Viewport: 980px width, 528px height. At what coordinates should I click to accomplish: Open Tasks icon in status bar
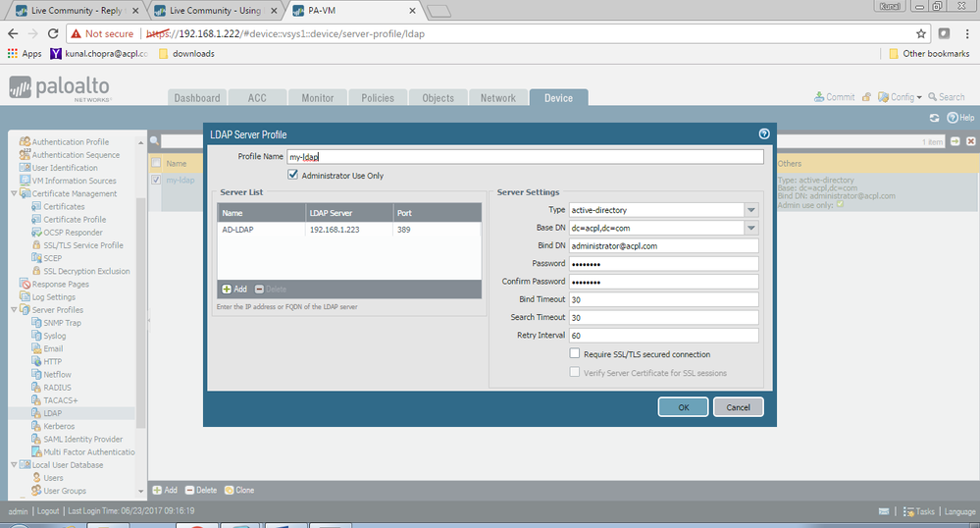[x=908, y=511]
